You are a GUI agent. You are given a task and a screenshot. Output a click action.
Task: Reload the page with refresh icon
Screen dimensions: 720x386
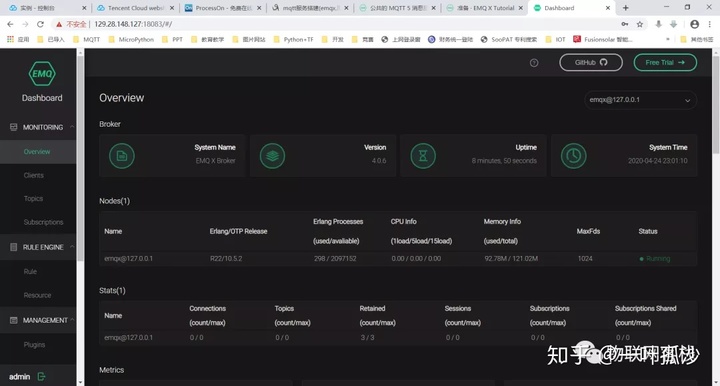point(40,24)
